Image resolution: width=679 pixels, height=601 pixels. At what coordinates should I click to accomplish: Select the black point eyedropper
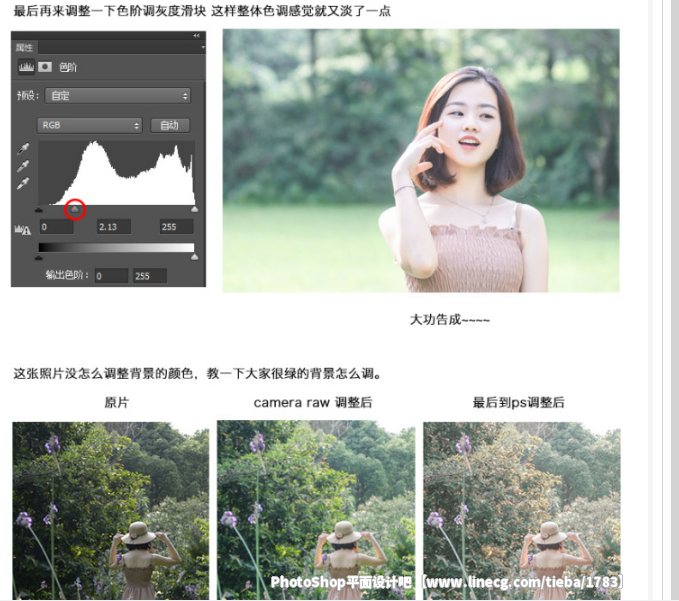click(x=23, y=149)
